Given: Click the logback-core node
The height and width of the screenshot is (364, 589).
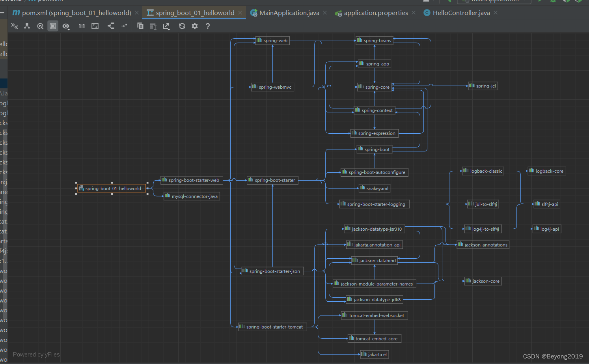Looking at the screenshot, I should (x=547, y=171).
